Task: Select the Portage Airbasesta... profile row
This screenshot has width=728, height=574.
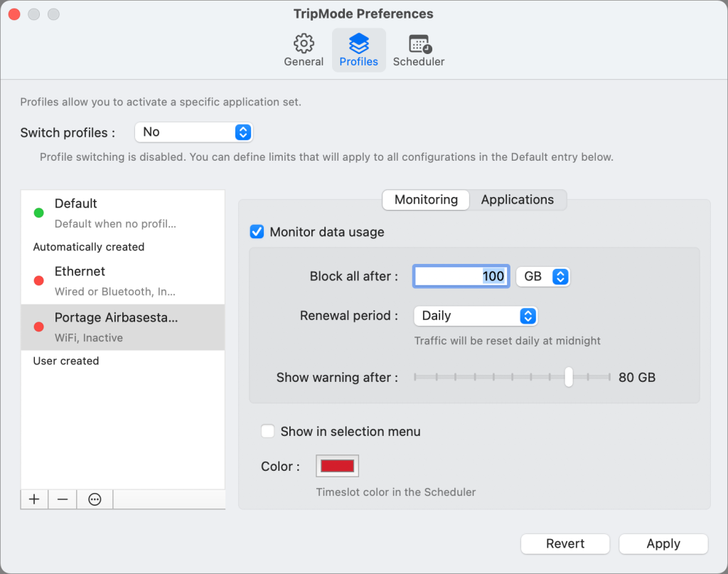Action: (122, 327)
